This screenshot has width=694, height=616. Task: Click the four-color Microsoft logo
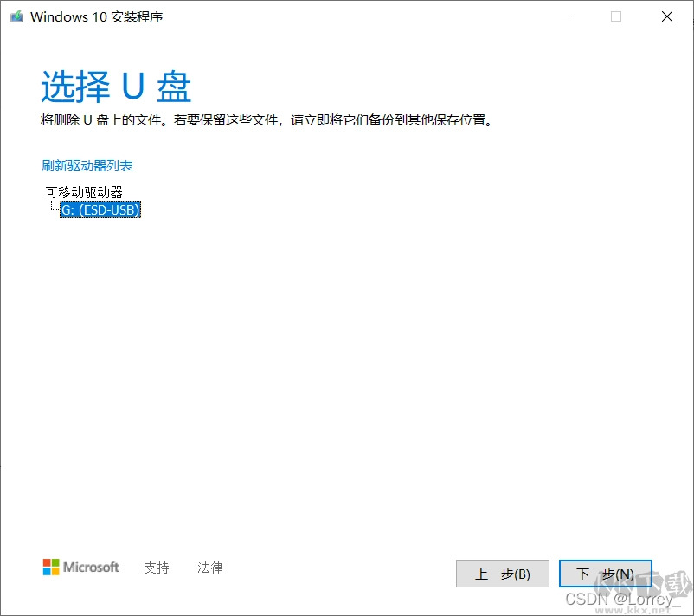coord(52,568)
